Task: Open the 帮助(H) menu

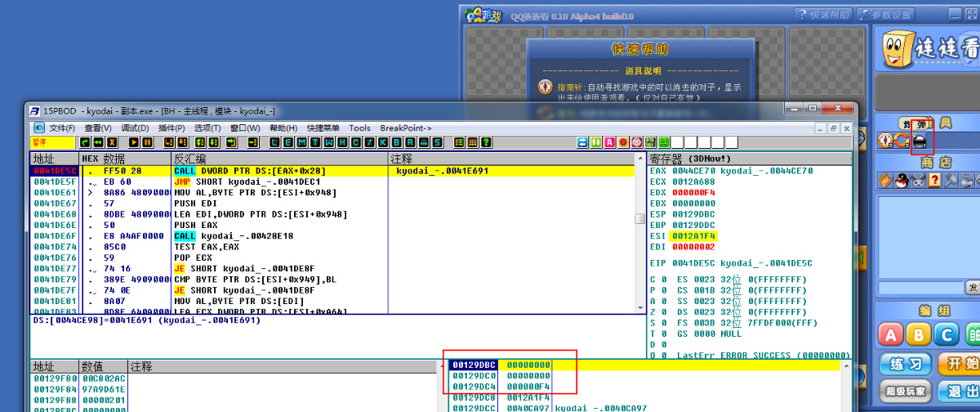Action: tap(283, 128)
